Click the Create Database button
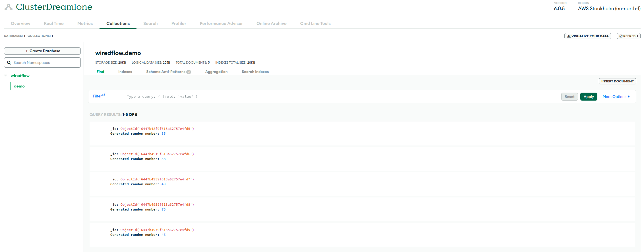 coord(42,51)
